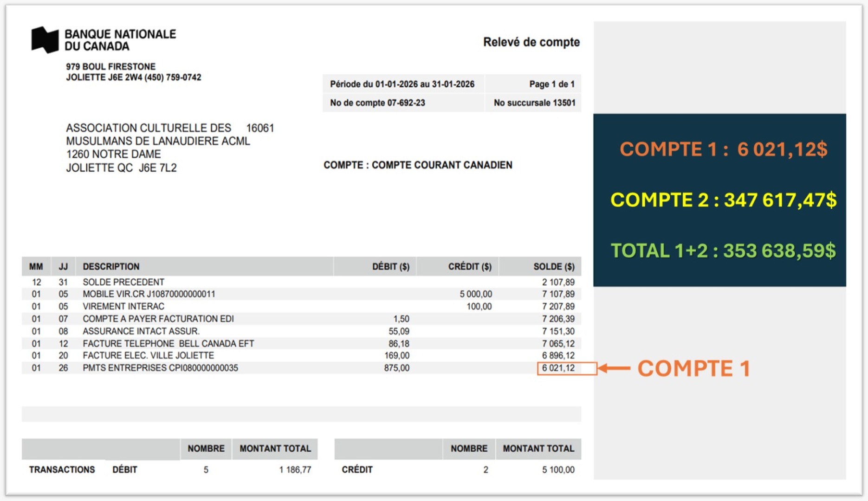Click the SOLDE ($) column header

pyautogui.click(x=553, y=267)
